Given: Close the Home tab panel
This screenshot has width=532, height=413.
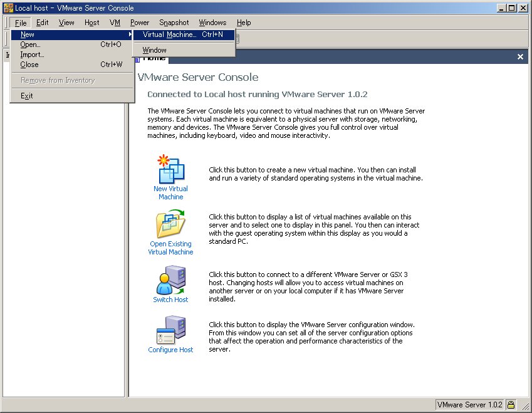Looking at the screenshot, I should pyautogui.click(x=520, y=56).
